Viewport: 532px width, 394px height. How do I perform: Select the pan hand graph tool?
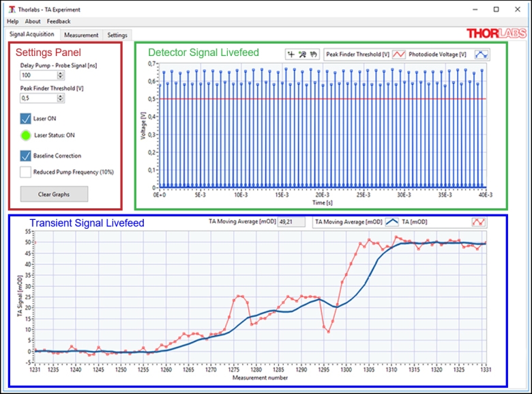point(314,55)
